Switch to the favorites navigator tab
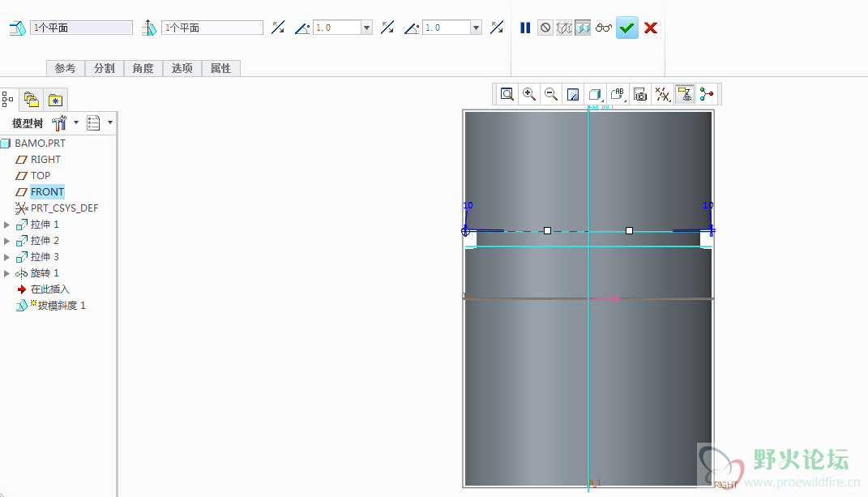Image resolution: width=868 pixels, height=497 pixels. 55,100
